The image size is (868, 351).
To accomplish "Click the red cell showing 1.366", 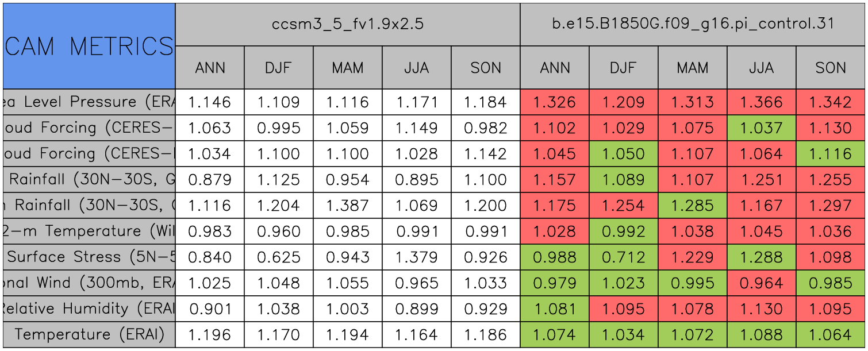I will pos(761,102).
